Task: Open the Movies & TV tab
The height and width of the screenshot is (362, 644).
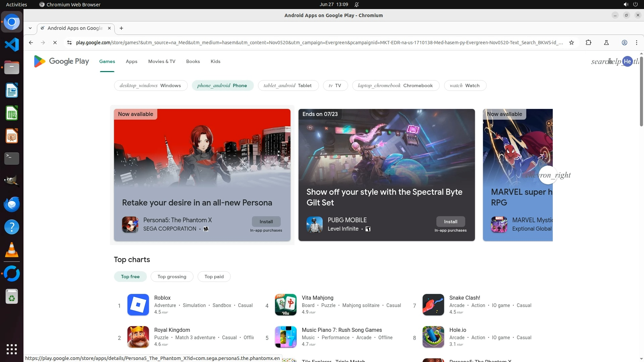Action: point(162,61)
